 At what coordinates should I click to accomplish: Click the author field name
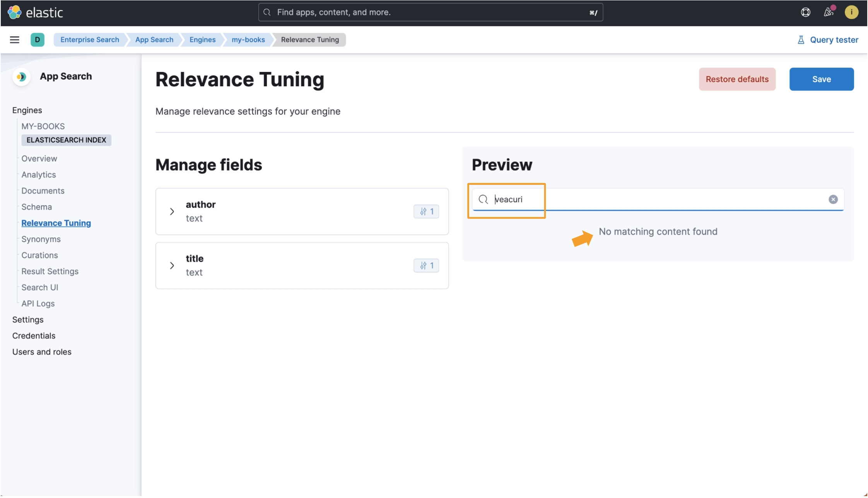[x=200, y=205]
